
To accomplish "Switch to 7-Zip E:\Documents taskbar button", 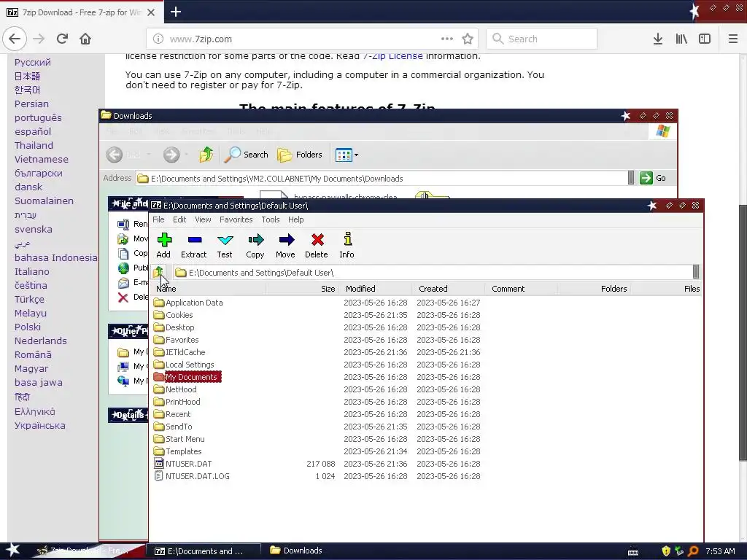I will point(204,551).
